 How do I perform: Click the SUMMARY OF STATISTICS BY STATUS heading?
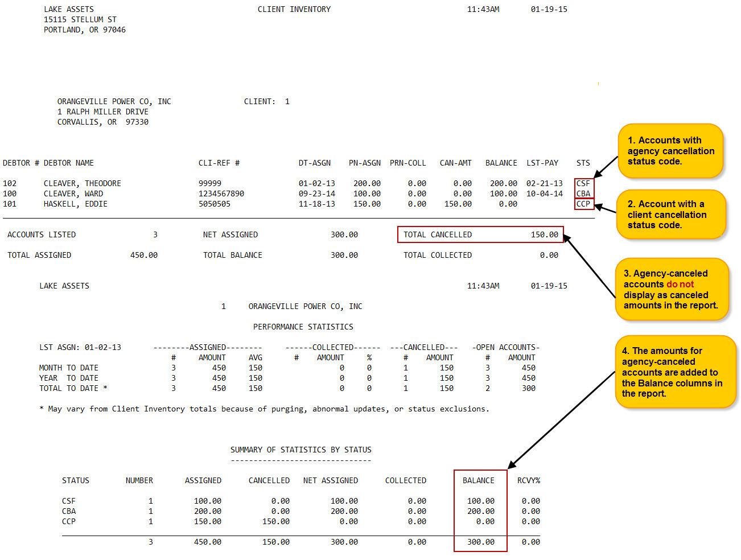300,450
